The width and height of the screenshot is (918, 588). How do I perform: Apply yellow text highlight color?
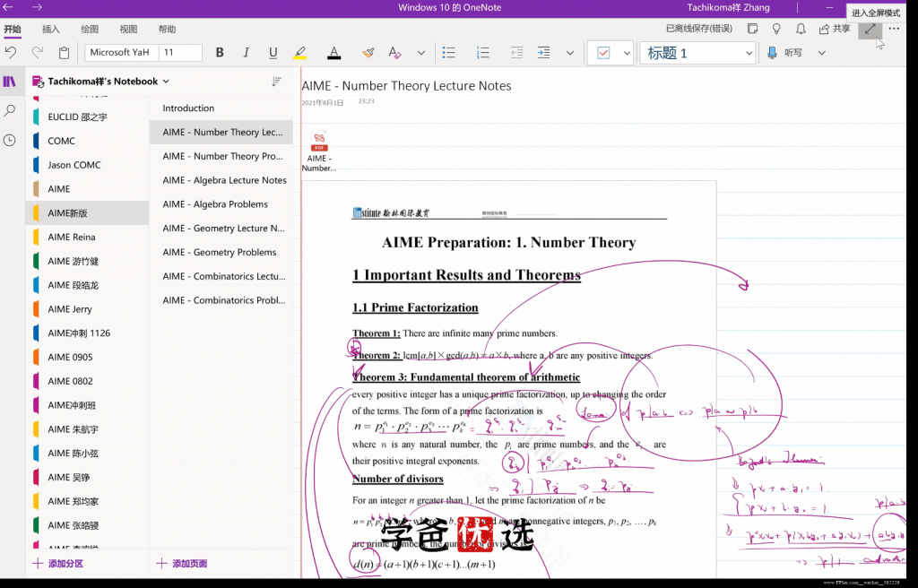pyautogui.click(x=299, y=53)
